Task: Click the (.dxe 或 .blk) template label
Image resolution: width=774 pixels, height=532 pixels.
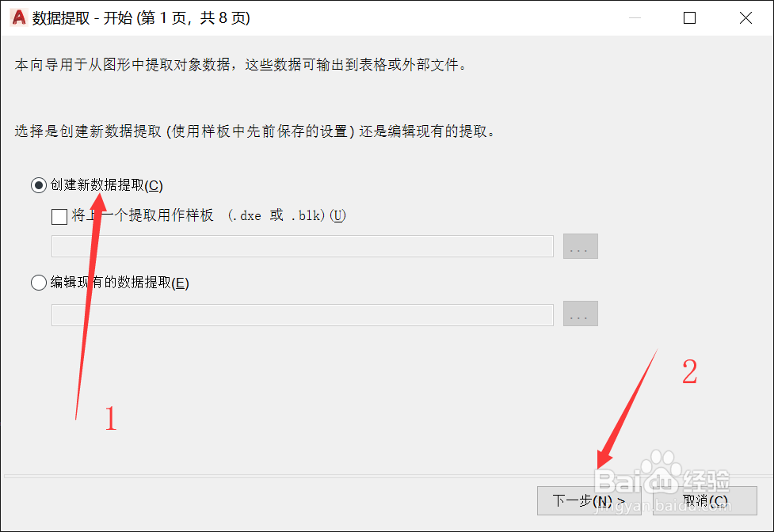Action: coord(287,215)
